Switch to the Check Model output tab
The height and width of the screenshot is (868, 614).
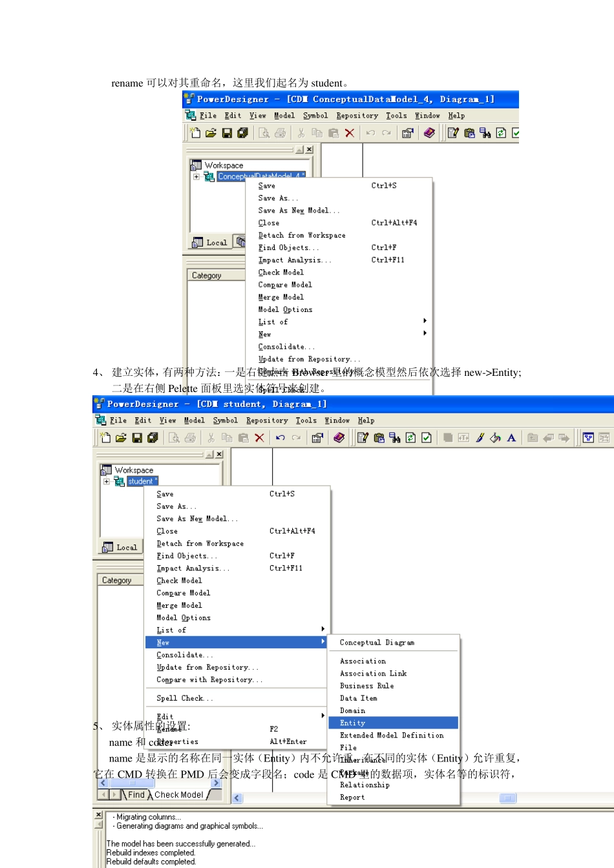point(179,795)
